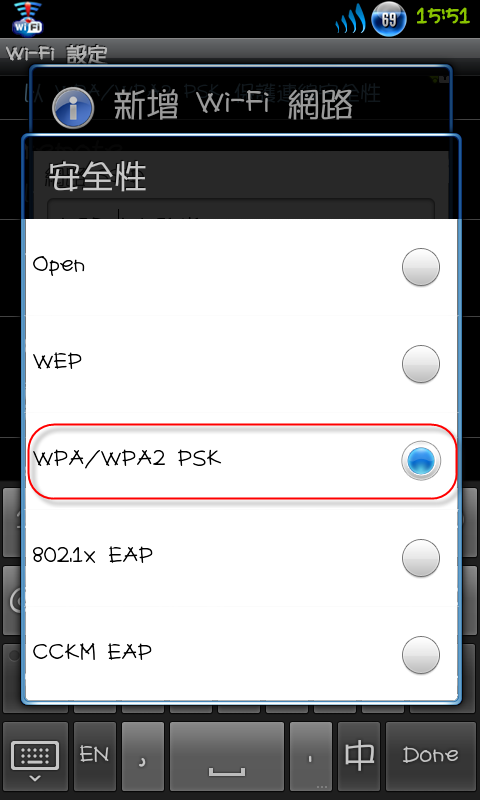Select the 802.1x EAP radio button
Viewport: 480px width, 800px height.
[421, 558]
